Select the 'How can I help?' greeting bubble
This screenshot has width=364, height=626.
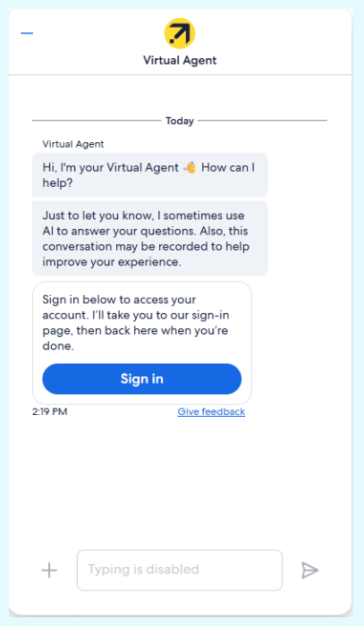[150, 175]
